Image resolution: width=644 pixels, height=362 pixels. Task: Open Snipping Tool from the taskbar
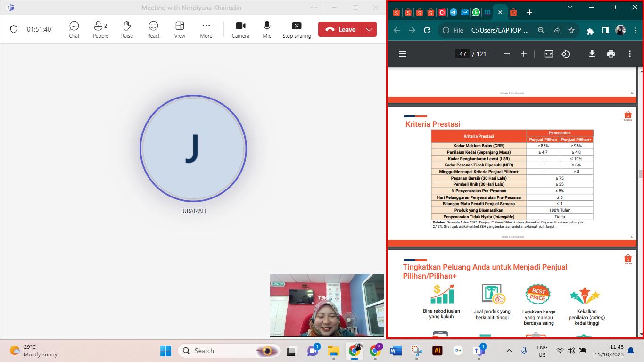pos(416,351)
